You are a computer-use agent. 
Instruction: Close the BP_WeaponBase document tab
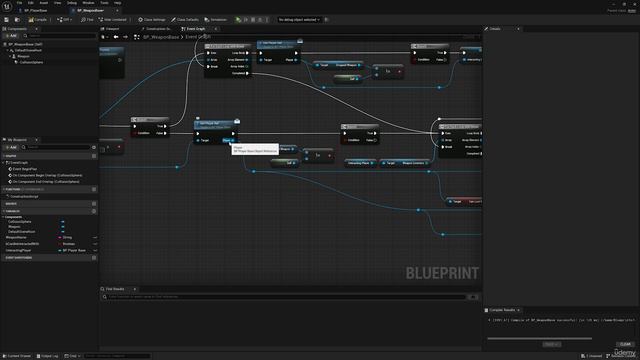(117, 10)
